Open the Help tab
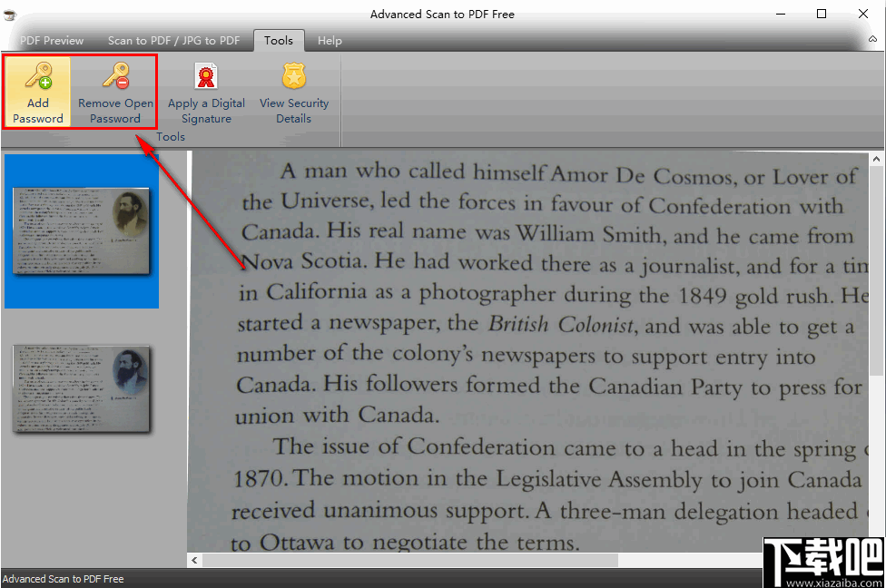886x588 pixels. pos(329,40)
